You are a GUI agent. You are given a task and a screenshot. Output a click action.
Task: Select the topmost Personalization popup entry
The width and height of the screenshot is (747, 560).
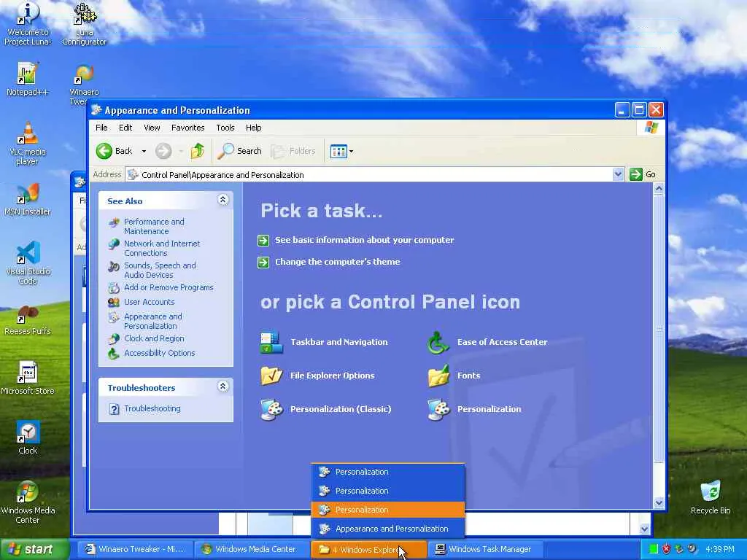pyautogui.click(x=388, y=472)
